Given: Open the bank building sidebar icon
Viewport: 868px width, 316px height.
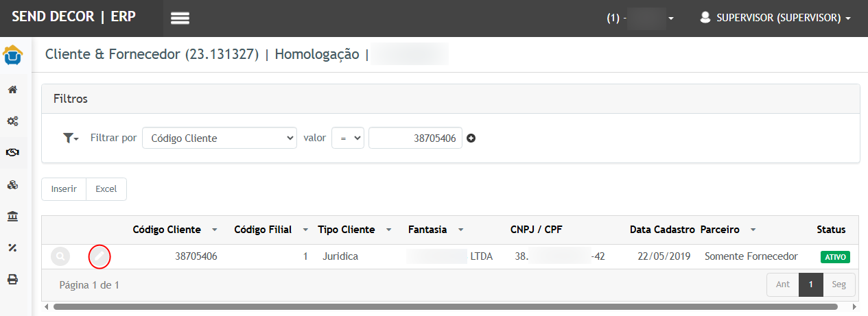Looking at the screenshot, I should (12, 217).
